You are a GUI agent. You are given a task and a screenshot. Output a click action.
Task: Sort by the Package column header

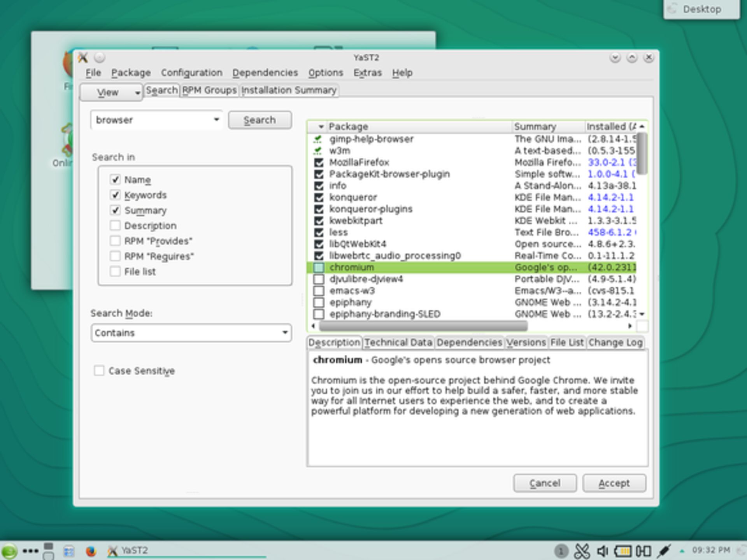(419, 127)
